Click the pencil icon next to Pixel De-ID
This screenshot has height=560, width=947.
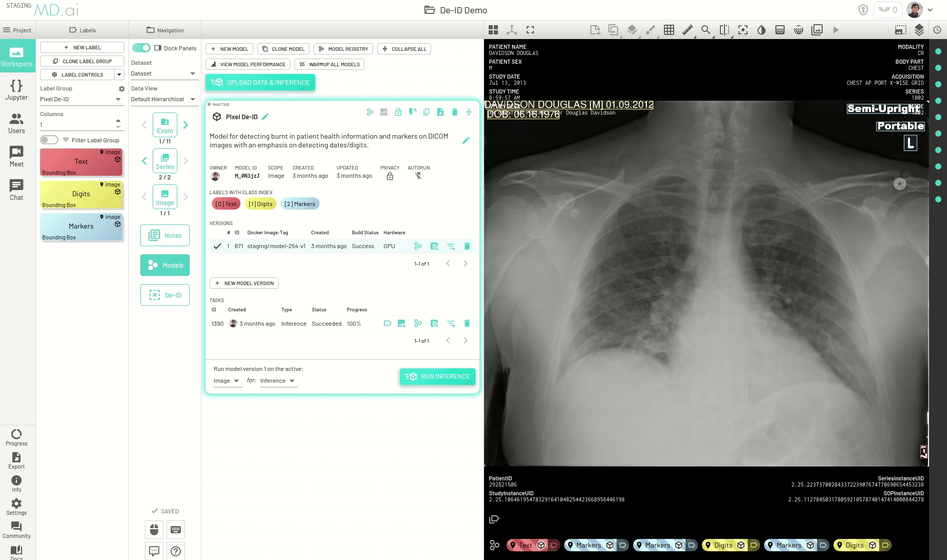click(x=265, y=117)
